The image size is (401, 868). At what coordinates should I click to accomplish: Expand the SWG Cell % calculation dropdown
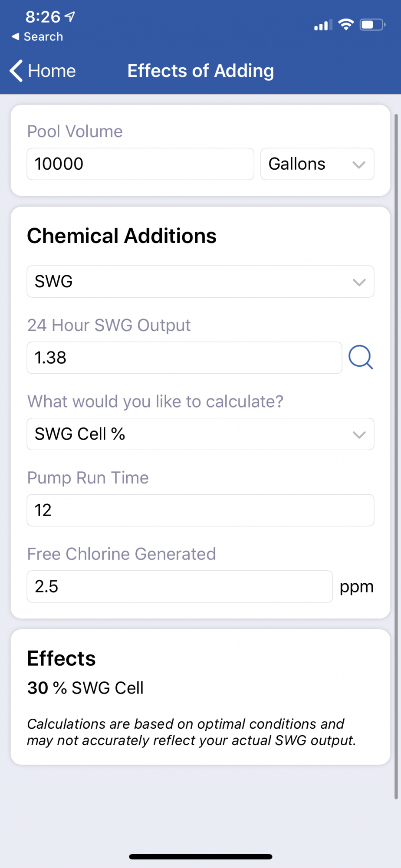tap(200, 434)
